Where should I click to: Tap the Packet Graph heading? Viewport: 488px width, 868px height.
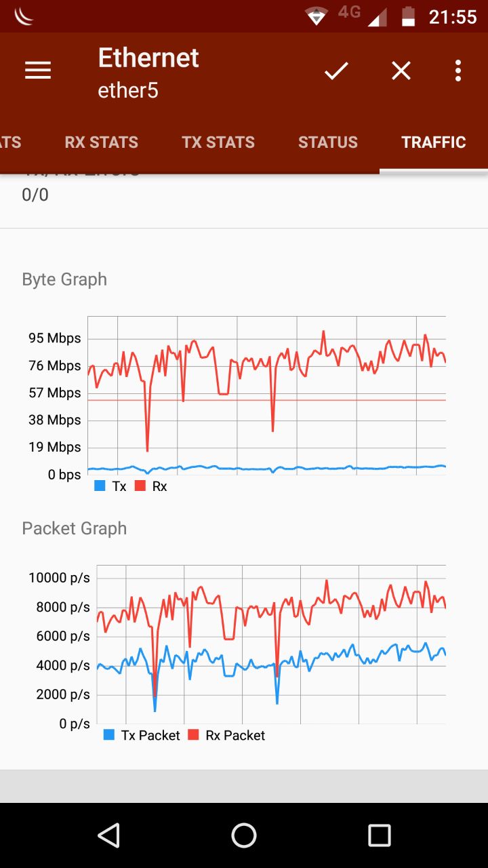click(75, 528)
